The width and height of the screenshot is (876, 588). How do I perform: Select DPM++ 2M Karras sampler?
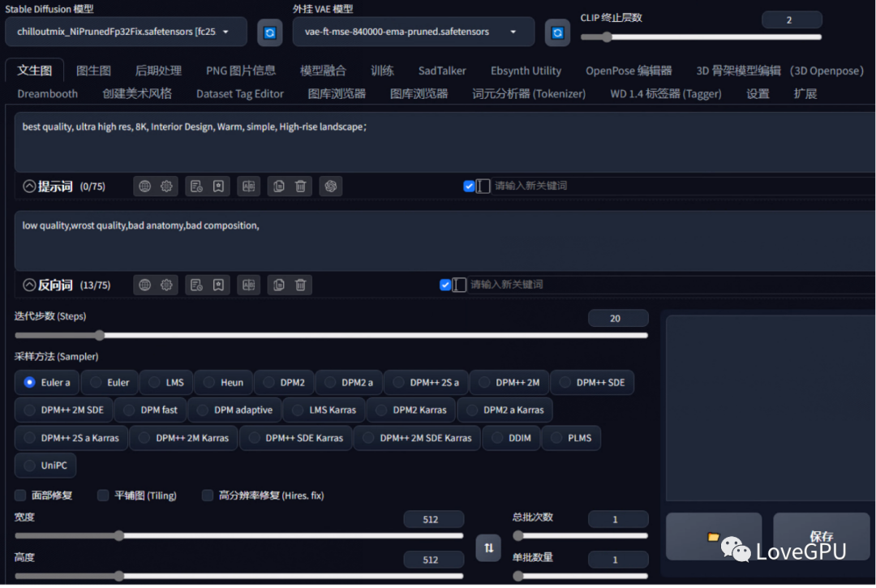184,438
